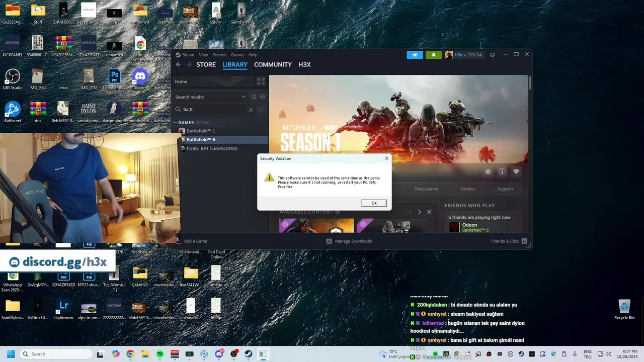Image resolution: width=644 pixels, height=362 pixels.
Task: Open Steam announcements megaphone button
Action: (x=415, y=55)
